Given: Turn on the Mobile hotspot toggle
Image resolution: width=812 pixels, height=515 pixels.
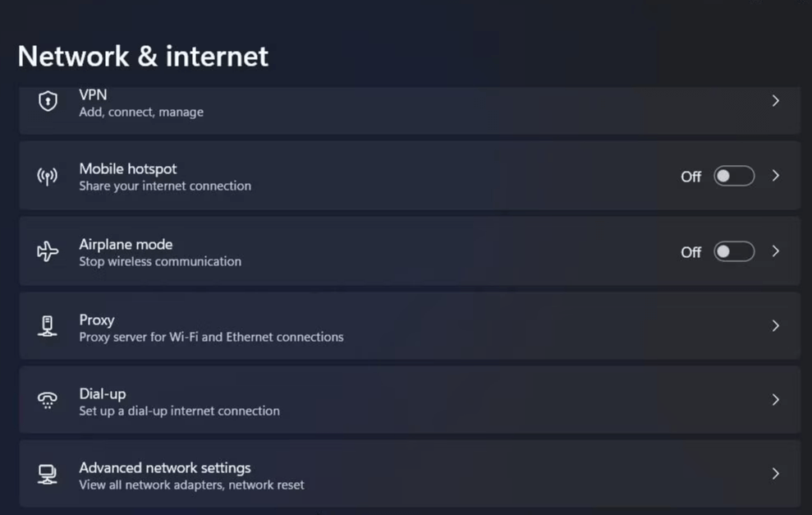Looking at the screenshot, I should (733, 176).
